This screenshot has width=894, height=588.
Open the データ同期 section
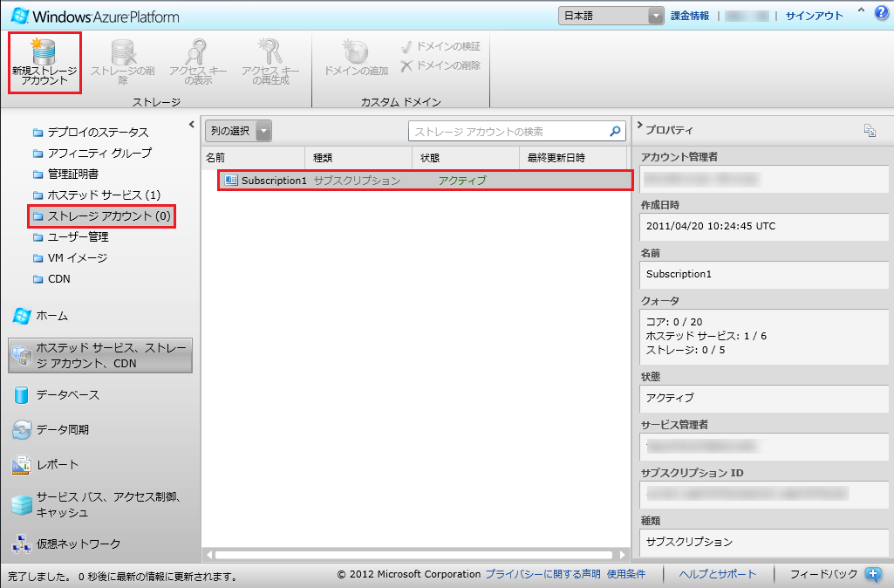pyautogui.click(x=51, y=429)
